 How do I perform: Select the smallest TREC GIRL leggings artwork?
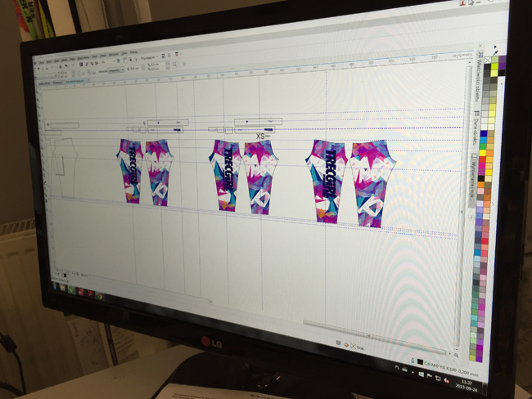(x=145, y=172)
